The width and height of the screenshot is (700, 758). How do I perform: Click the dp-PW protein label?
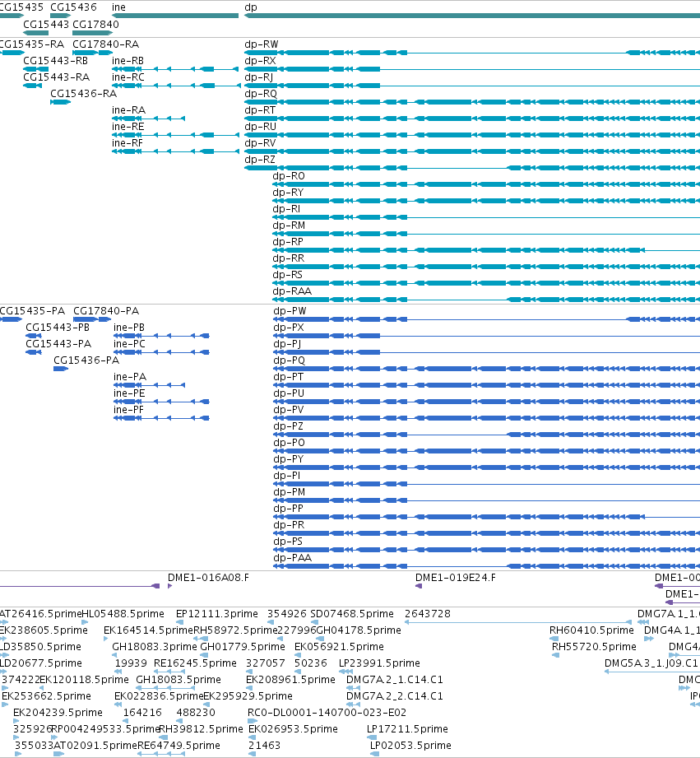pos(290,310)
